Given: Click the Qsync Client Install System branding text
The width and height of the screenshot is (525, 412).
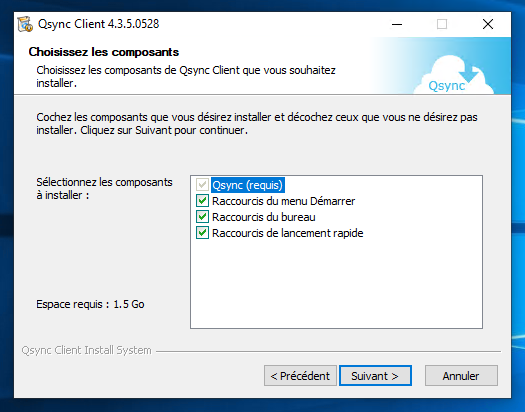Looking at the screenshot, I should click(86, 350).
